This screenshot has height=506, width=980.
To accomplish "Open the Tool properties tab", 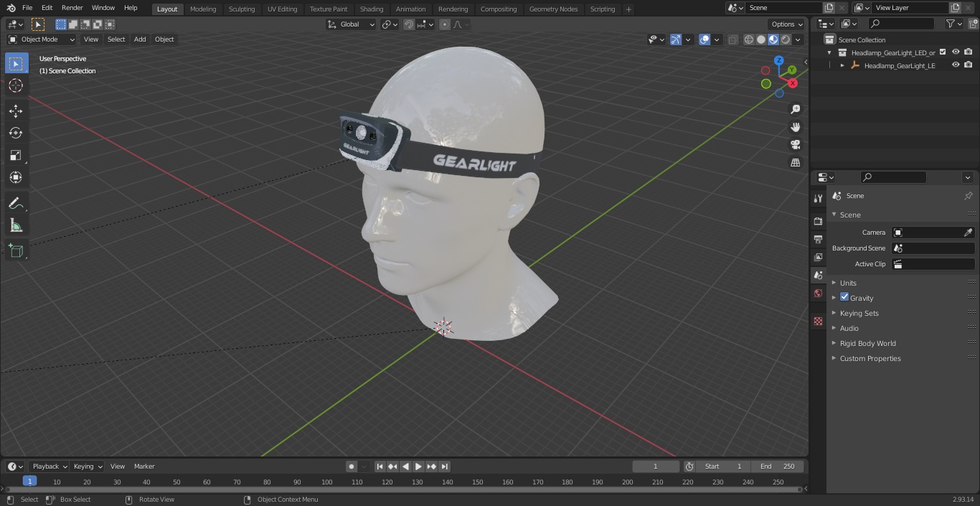I will pyautogui.click(x=818, y=199).
